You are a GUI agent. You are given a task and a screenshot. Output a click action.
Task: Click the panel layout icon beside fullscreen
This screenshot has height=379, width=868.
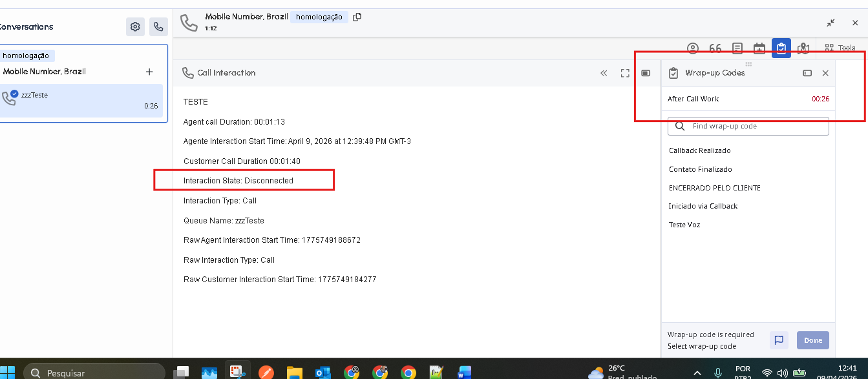coord(646,73)
